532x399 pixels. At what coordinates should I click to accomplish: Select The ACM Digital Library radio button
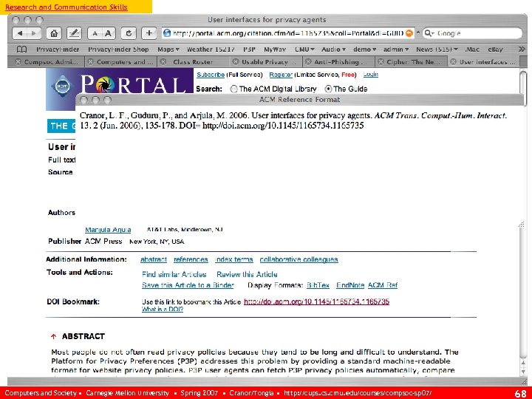(233, 89)
